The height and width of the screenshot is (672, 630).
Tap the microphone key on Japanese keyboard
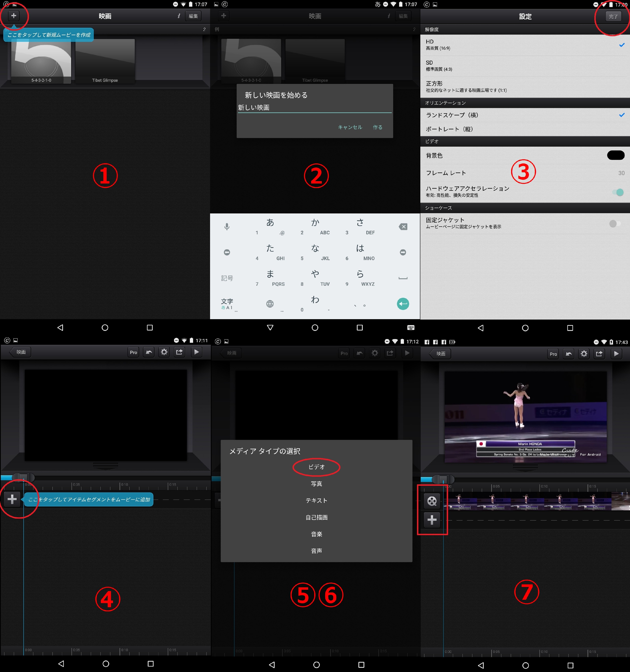pyautogui.click(x=227, y=226)
